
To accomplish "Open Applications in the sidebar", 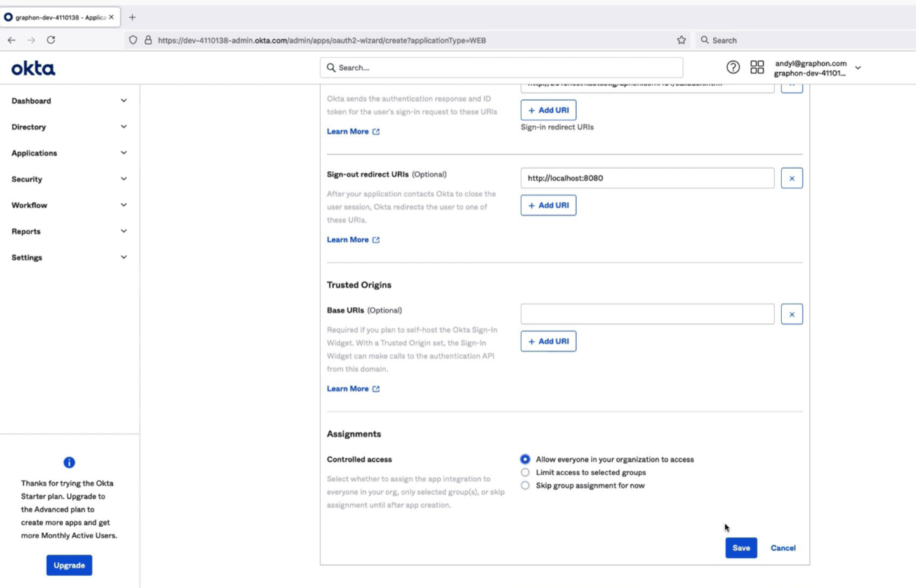I will [34, 153].
